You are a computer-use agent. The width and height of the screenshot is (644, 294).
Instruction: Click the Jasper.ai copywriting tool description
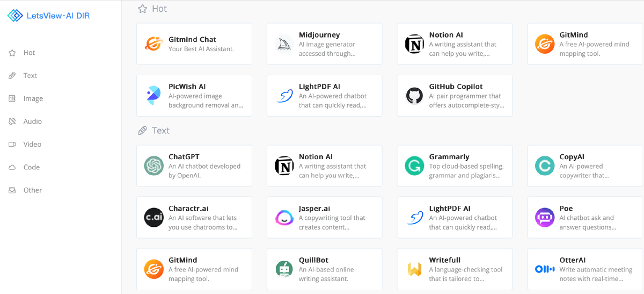[332, 223]
